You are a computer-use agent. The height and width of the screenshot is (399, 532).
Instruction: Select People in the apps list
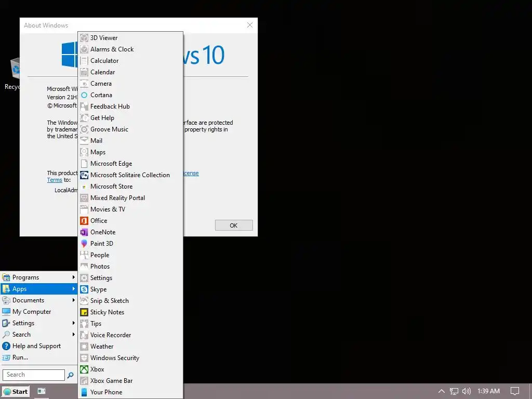[x=130, y=255]
